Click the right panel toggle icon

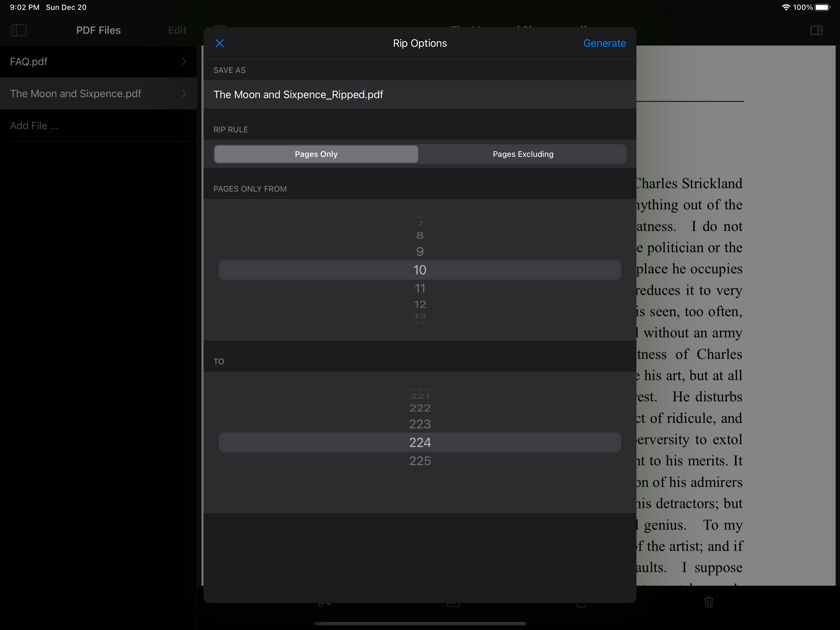click(816, 30)
